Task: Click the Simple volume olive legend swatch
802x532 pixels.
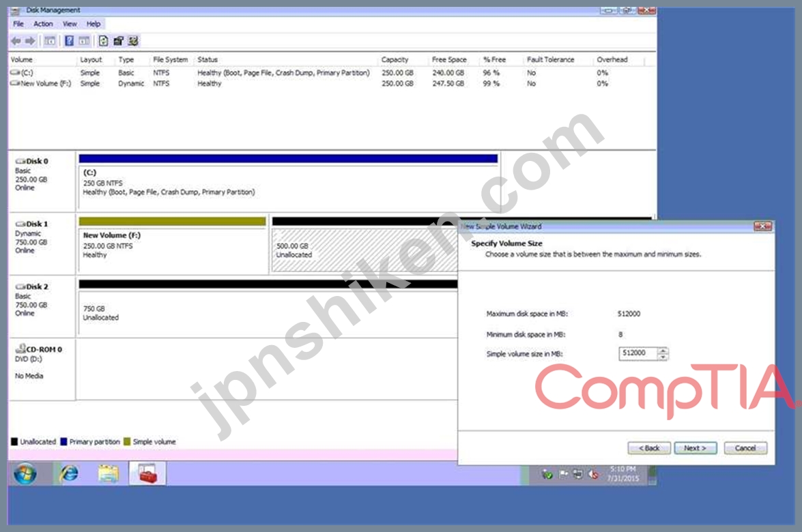Action: coord(127,441)
